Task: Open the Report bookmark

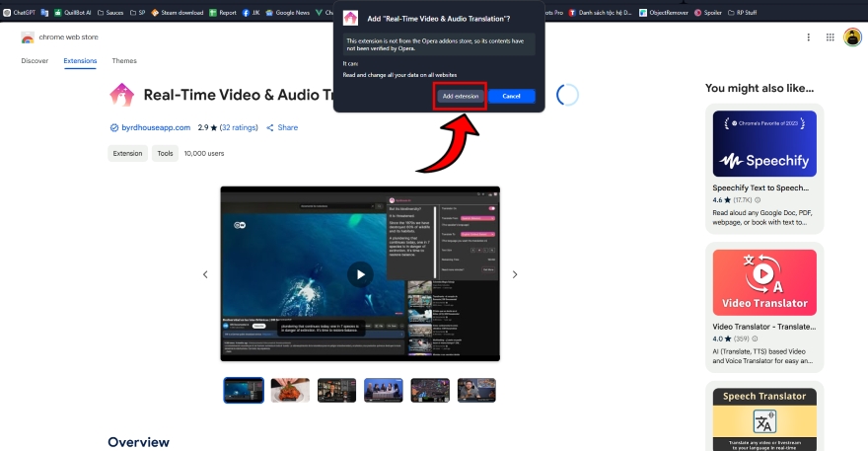Action: tap(223, 12)
